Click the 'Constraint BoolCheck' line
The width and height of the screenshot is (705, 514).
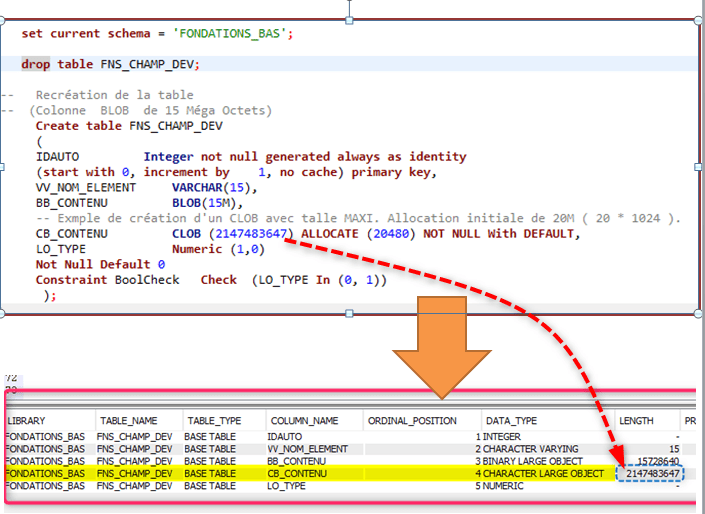tap(211, 280)
